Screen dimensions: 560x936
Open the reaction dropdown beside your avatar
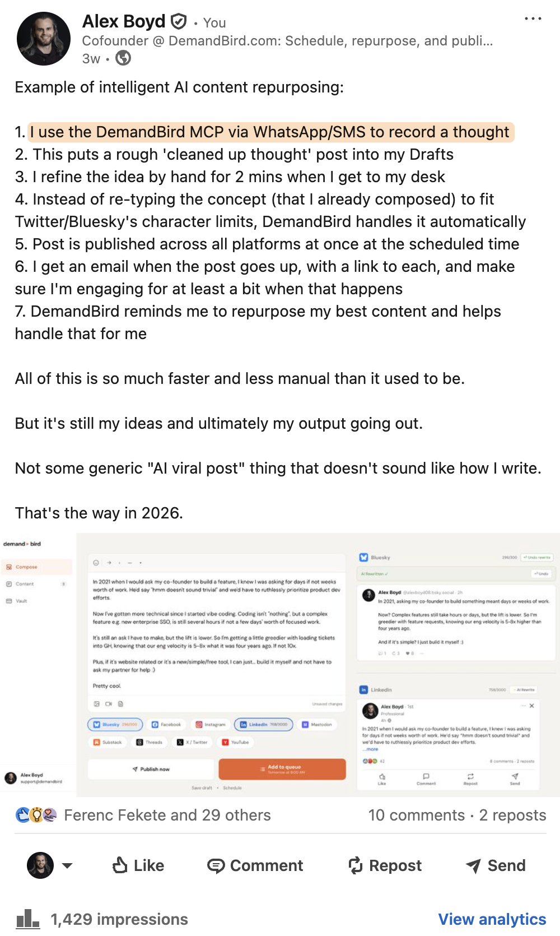[67, 866]
